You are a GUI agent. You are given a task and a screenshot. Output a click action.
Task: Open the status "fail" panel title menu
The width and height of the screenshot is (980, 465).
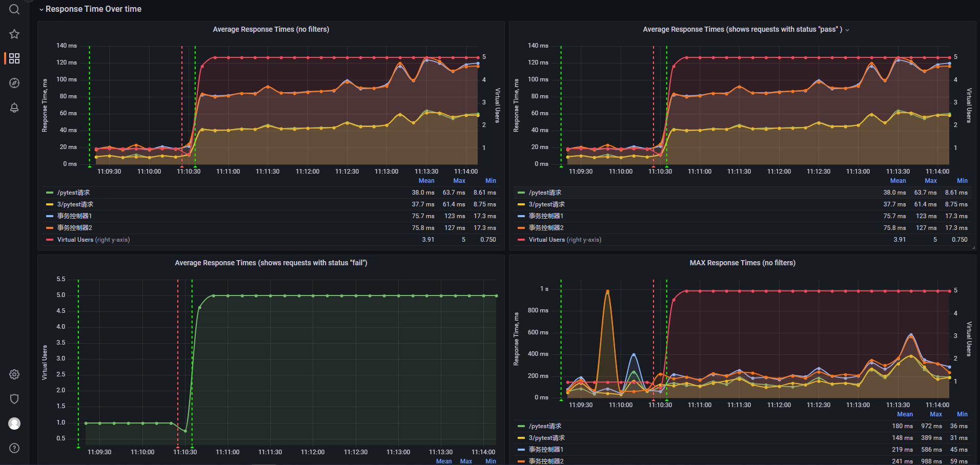(271, 263)
